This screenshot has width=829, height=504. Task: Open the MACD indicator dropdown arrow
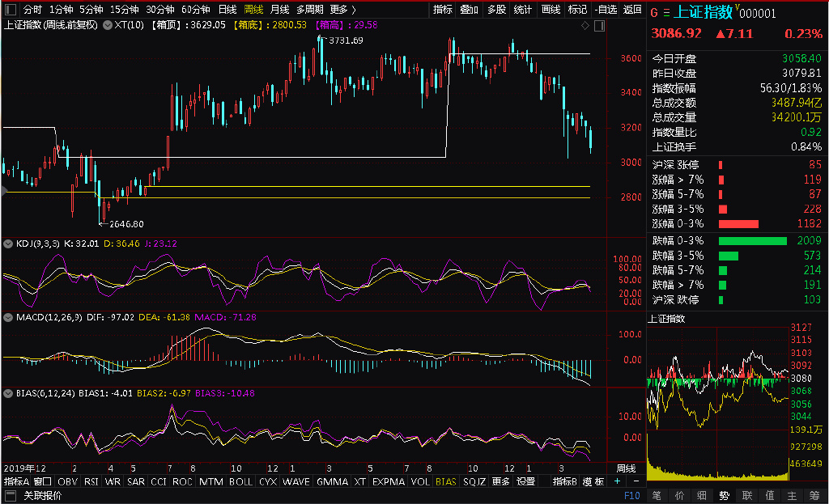[x=8, y=318]
